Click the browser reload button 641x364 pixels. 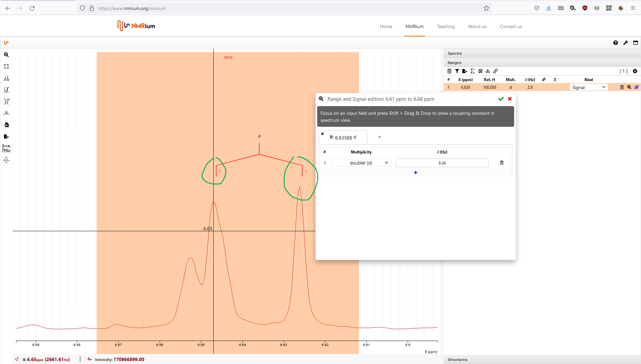(x=32, y=8)
